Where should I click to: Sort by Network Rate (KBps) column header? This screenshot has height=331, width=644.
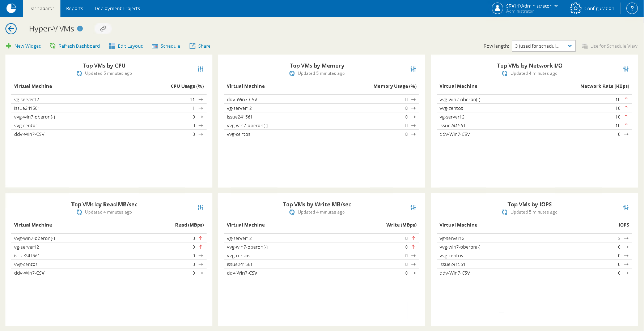[605, 86]
